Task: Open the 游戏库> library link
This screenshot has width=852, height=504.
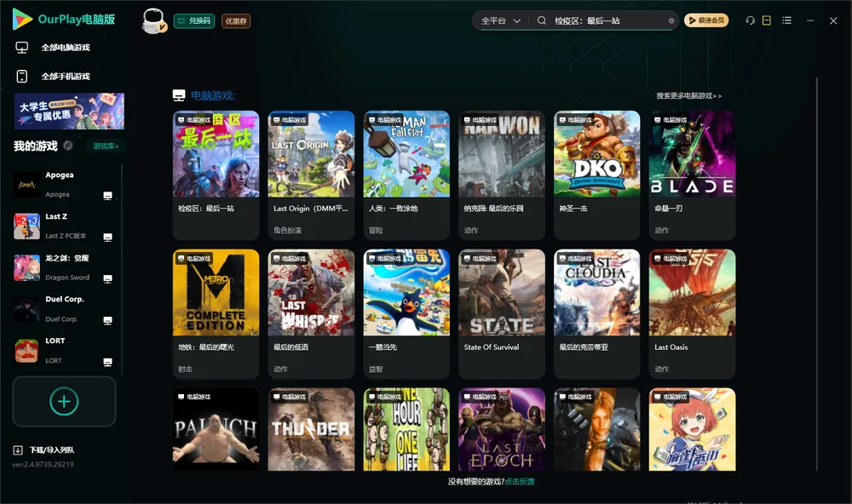Action: (x=106, y=146)
